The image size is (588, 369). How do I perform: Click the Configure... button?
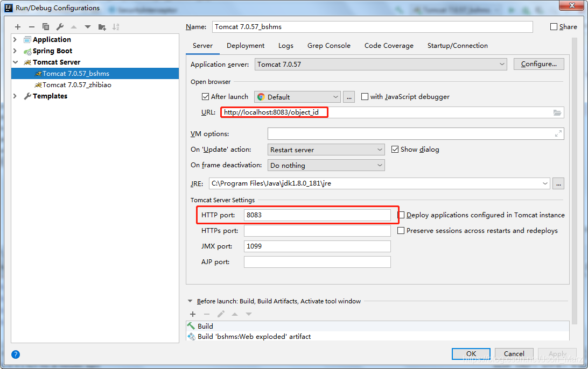(539, 64)
